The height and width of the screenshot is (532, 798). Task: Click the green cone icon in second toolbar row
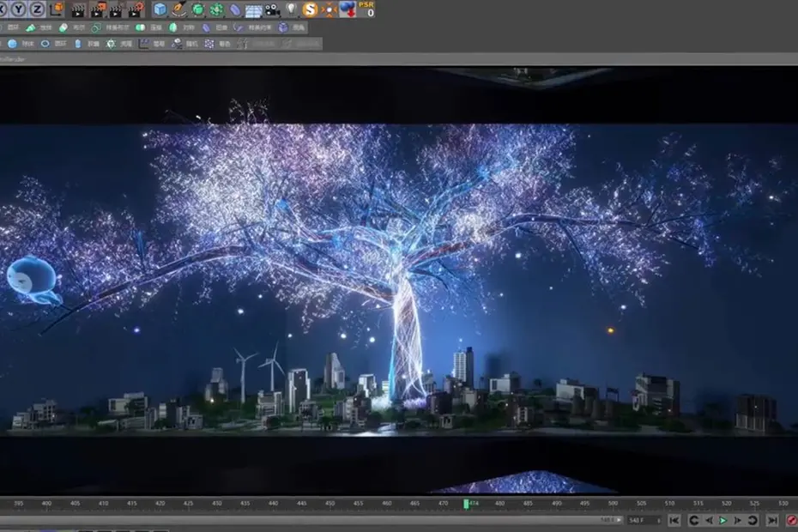pyautogui.click(x=31, y=27)
